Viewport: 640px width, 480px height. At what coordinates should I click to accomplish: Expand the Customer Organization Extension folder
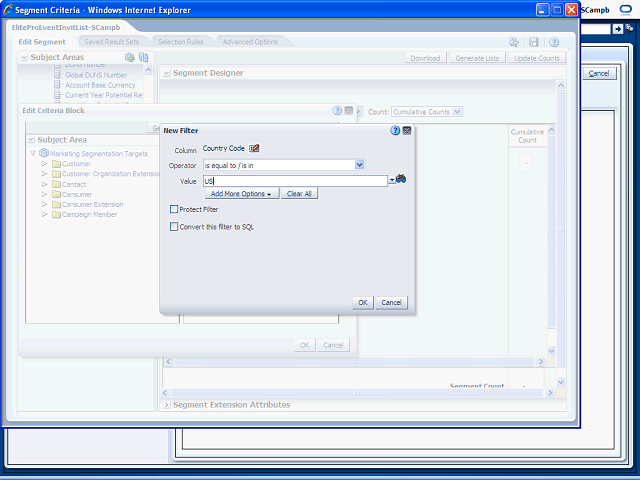coord(44,173)
